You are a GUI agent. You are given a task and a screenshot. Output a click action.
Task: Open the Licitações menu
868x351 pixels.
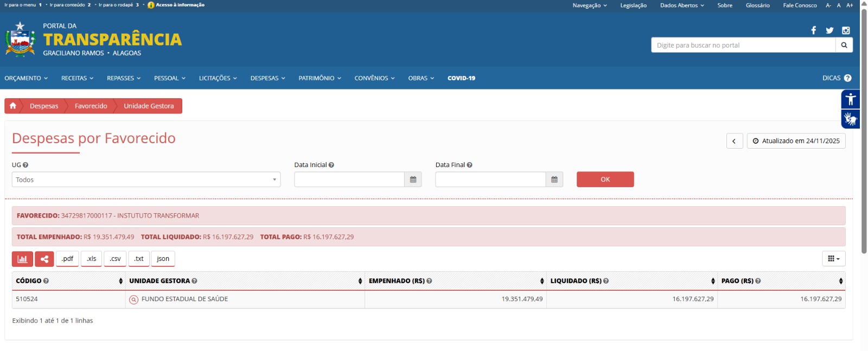pyautogui.click(x=218, y=78)
